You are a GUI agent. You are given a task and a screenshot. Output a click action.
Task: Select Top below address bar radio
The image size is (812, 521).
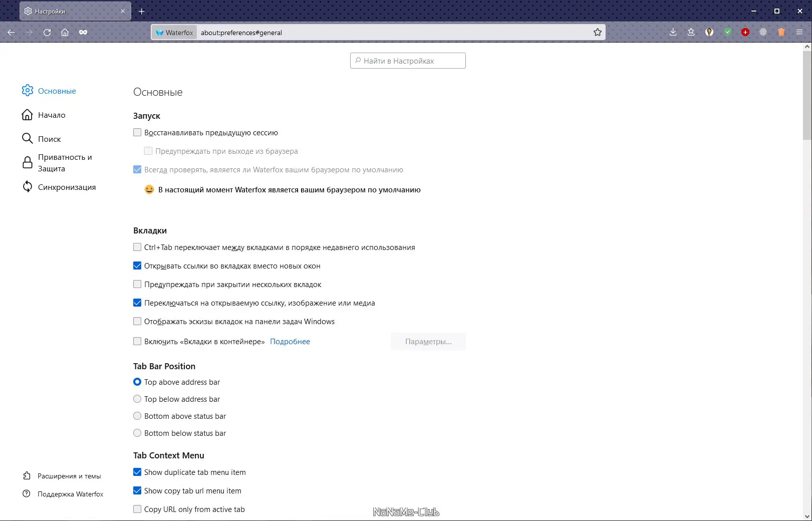point(137,399)
